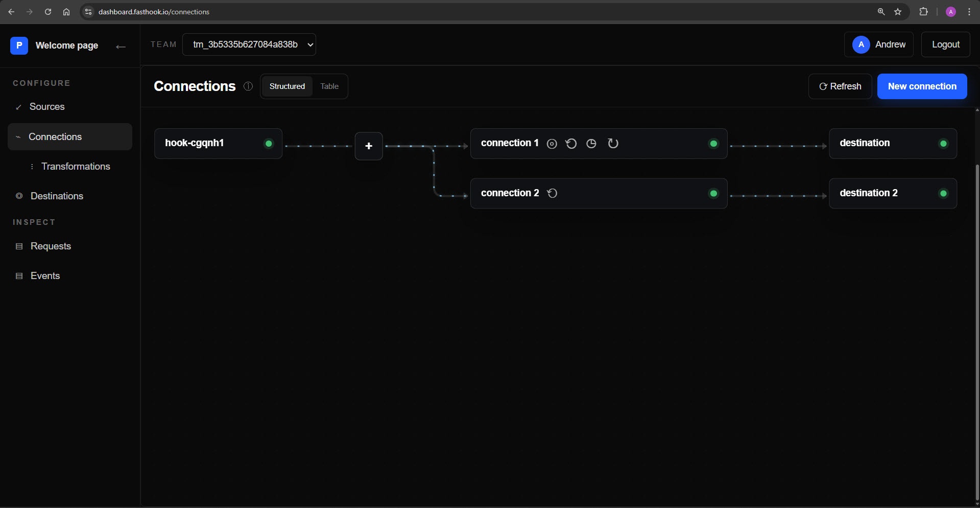Click green status dot on destination card

click(943, 144)
